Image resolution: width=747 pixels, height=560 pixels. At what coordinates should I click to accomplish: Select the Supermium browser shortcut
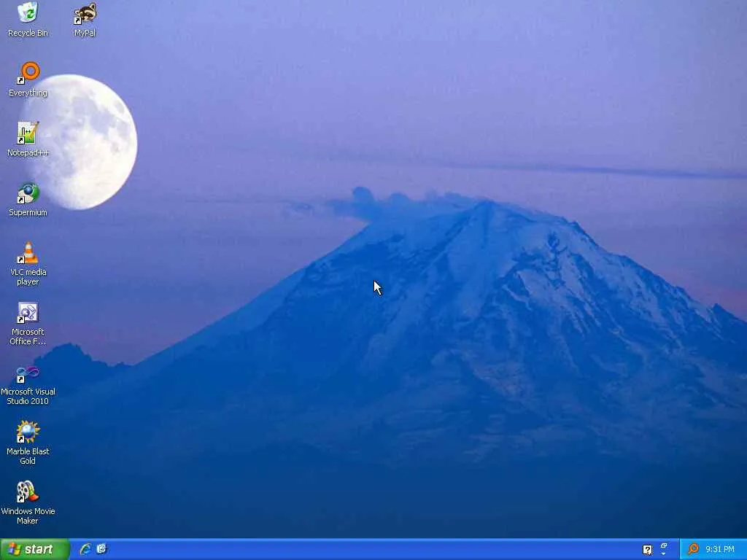click(x=28, y=199)
